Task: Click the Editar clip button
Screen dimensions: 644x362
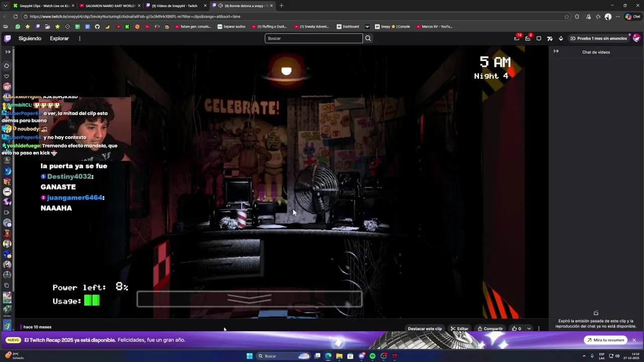Action: click(x=459, y=329)
